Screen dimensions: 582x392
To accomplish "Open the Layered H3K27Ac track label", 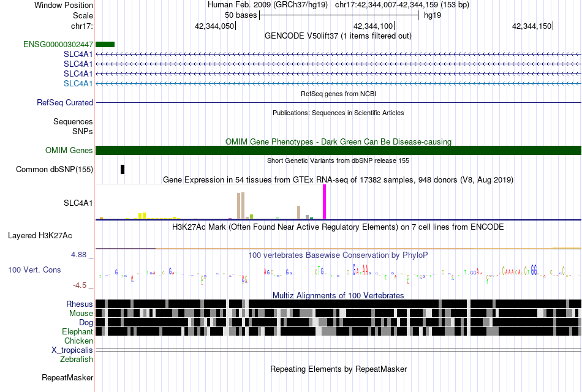I will click(40, 236).
